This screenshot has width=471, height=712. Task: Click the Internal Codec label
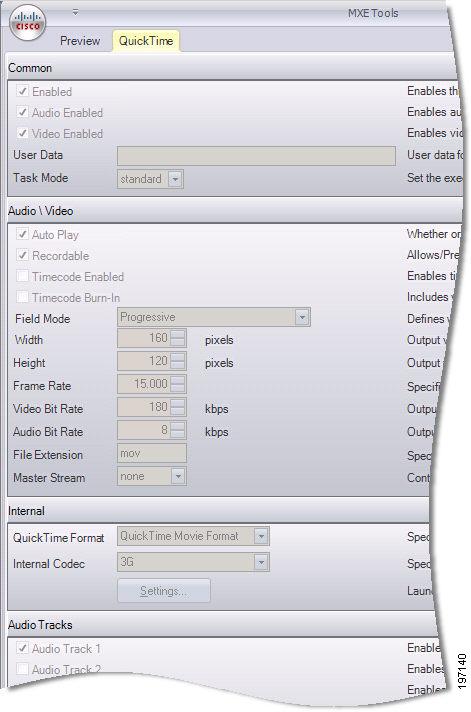click(49, 564)
